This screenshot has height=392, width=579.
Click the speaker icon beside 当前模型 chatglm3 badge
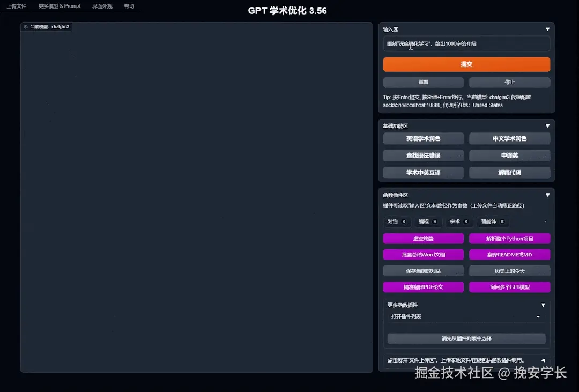[x=26, y=26]
